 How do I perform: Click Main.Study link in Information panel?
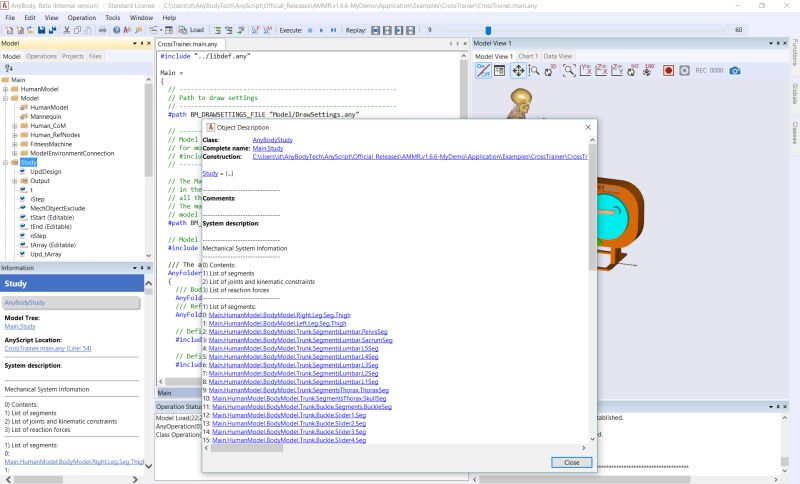tap(20, 326)
